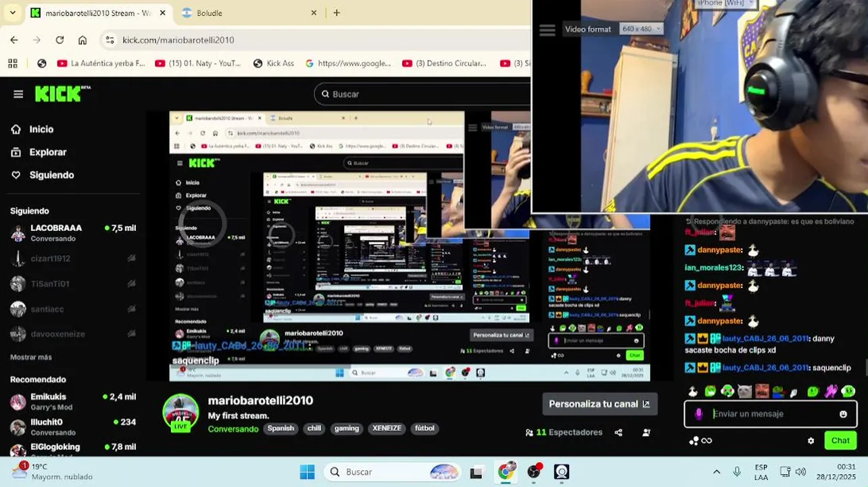868x487 pixels.
Task: Open the cizart1912 channel
Action: [73, 258]
